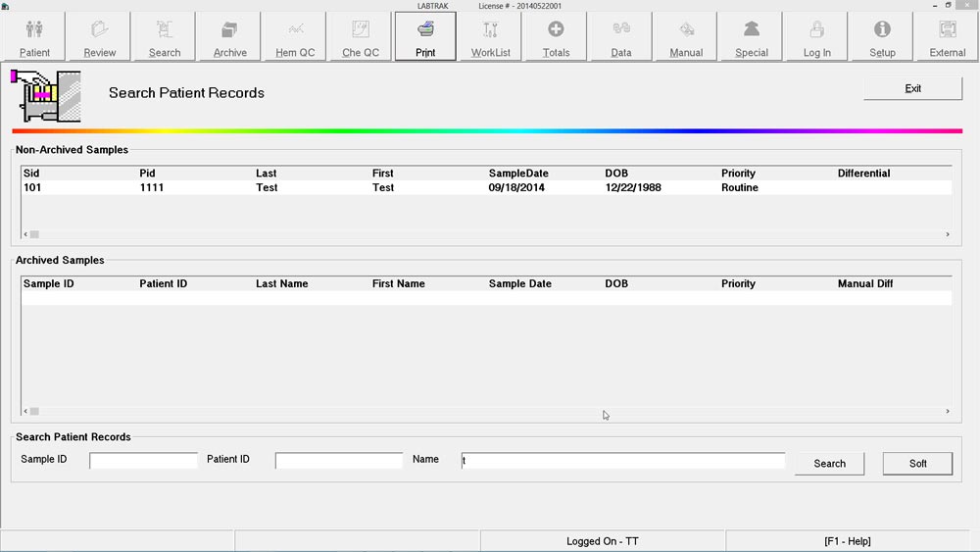The height and width of the screenshot is (552, 980).
Task: Click the Search toolbar icon
Action: [x=165, y=37]
